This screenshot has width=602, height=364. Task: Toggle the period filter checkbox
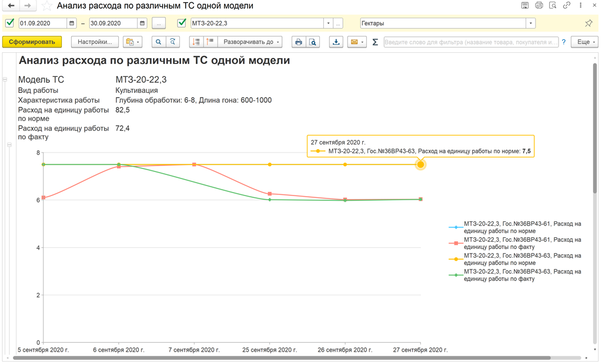point(9,23)
